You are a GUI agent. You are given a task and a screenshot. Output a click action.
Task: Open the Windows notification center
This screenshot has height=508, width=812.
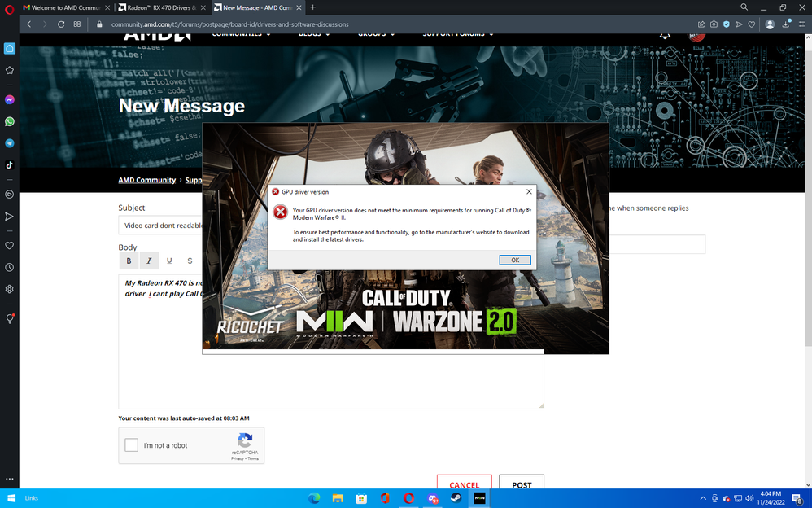(797, 498)
